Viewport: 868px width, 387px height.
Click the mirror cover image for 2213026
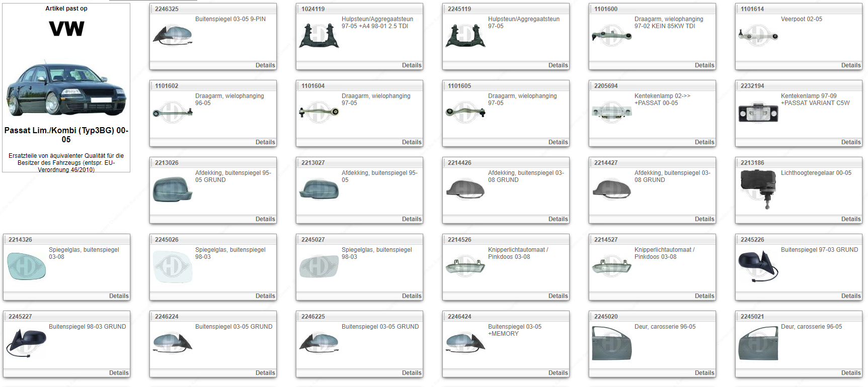tap(173, 189)
